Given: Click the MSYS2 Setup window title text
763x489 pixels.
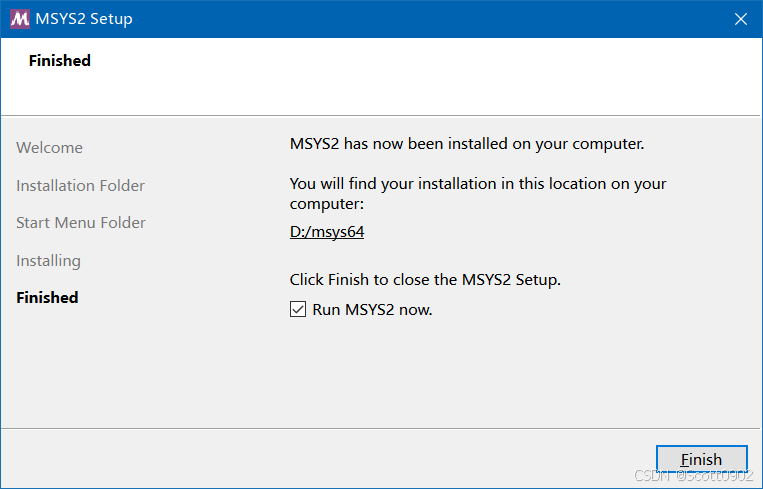Looking at the screenshot, I should point(84,19).
